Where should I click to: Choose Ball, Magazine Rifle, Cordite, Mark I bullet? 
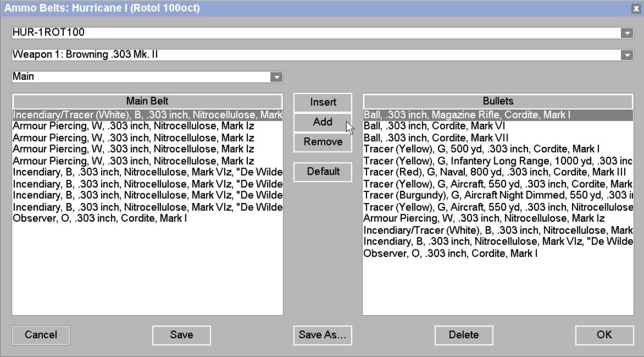pyautogui.click(x=467, y=115)
